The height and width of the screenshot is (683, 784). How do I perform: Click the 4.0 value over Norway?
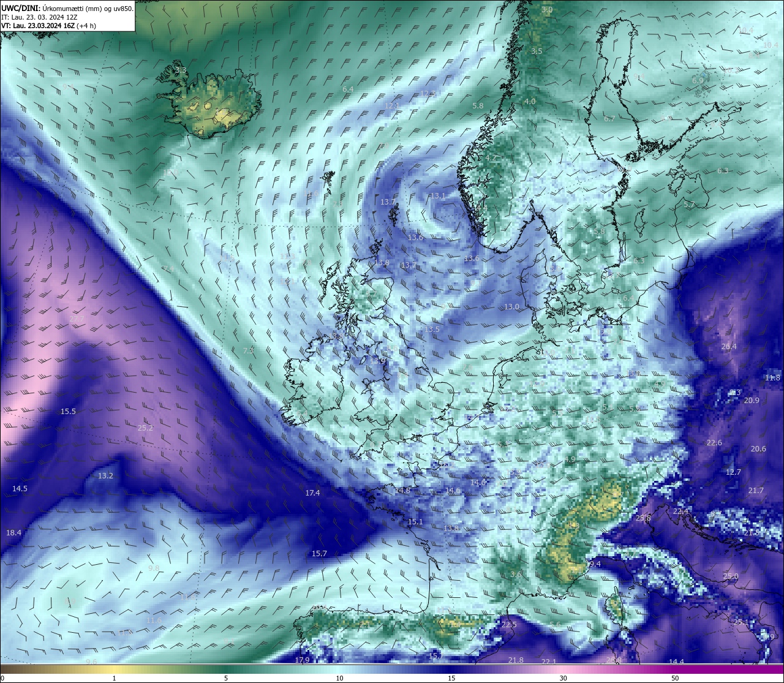530,101
